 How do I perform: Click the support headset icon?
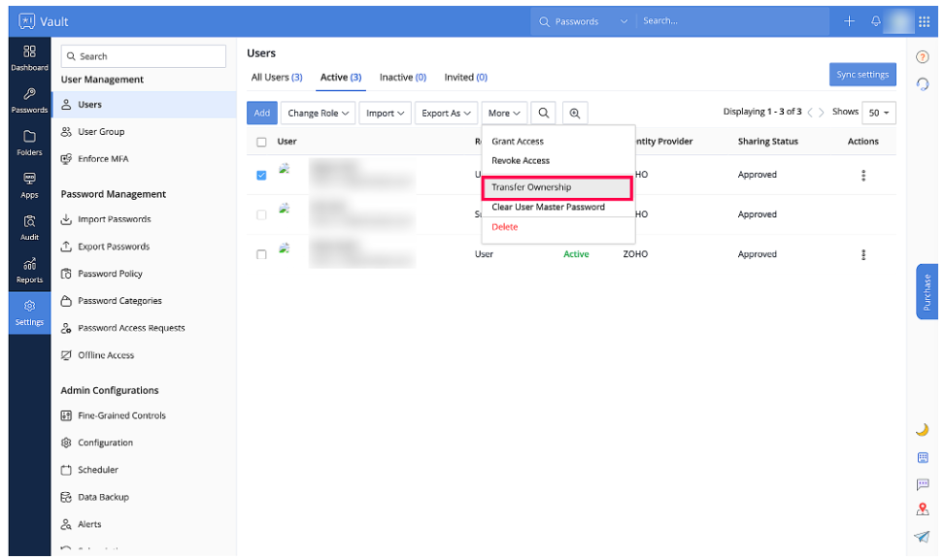click(x=922, y=84)
